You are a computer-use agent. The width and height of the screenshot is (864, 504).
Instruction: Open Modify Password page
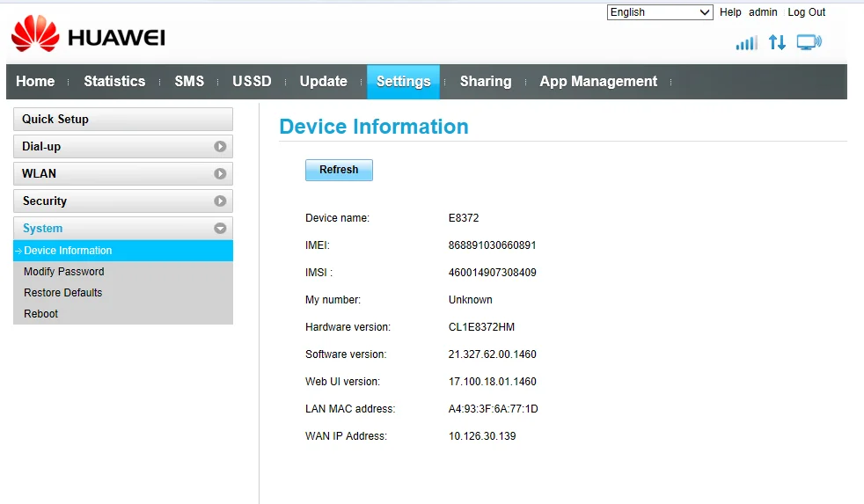click(x=64, y=272)
